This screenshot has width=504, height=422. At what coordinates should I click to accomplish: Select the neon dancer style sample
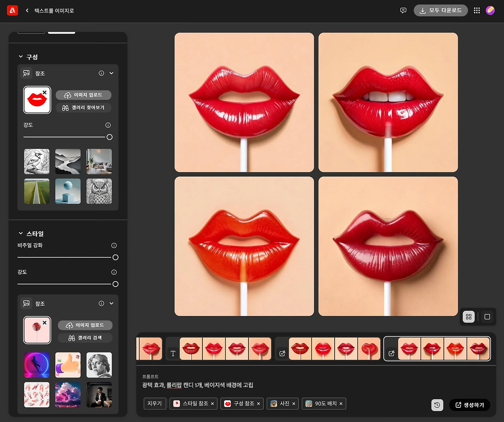coord(37,365)
